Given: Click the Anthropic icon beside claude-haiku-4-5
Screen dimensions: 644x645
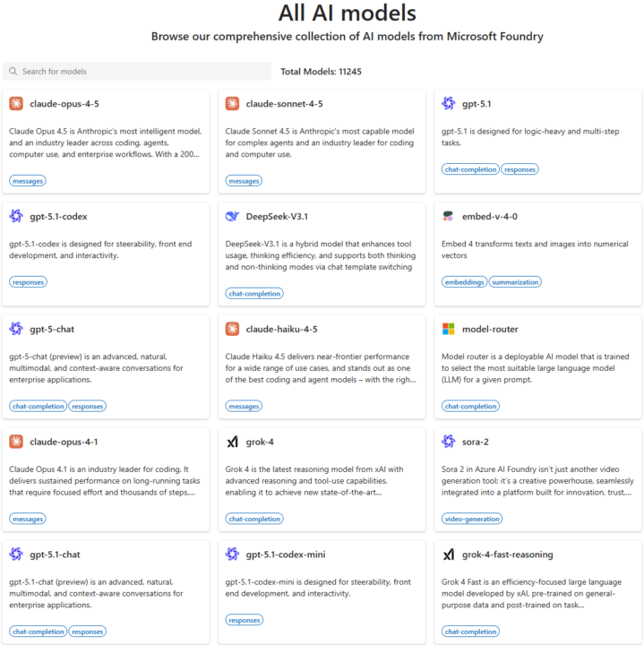Looking at the screenshot, I should [233, 329].
